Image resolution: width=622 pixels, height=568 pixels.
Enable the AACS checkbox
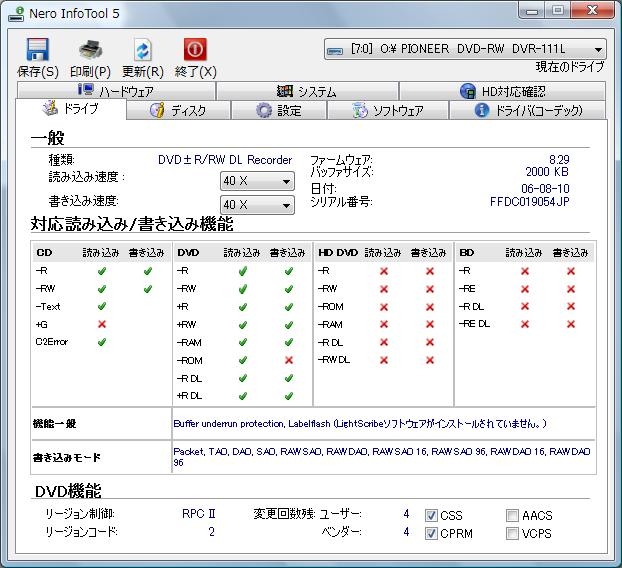[512, 515]
